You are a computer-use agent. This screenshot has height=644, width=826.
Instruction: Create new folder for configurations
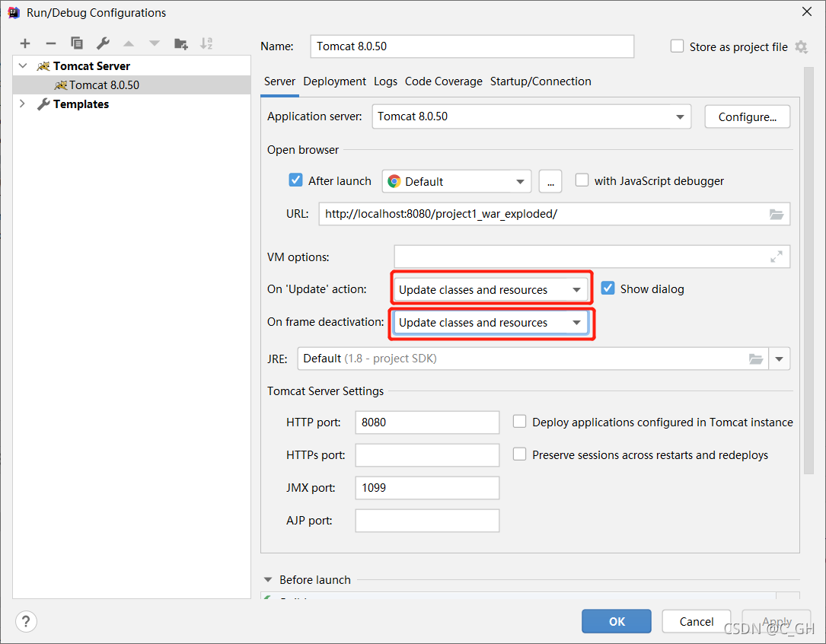point(180,43)
